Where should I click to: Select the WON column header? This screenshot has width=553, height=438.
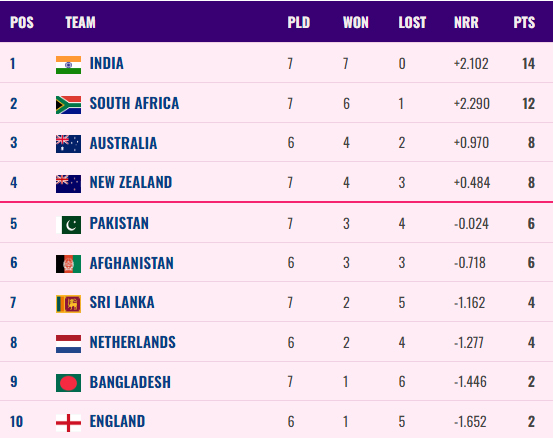point(356,23)
